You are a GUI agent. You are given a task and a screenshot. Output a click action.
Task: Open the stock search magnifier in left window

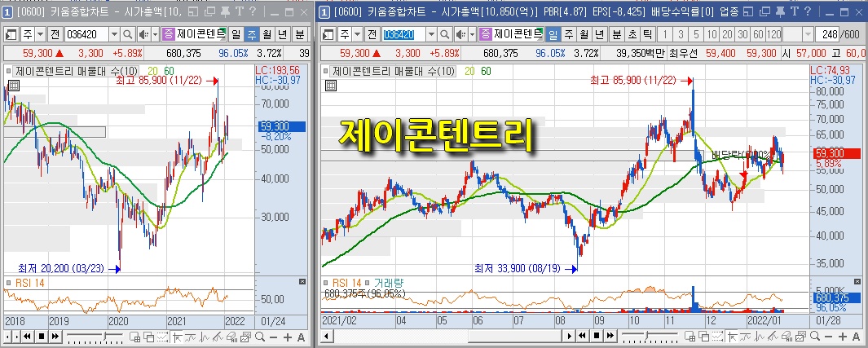tap(128, 35)
